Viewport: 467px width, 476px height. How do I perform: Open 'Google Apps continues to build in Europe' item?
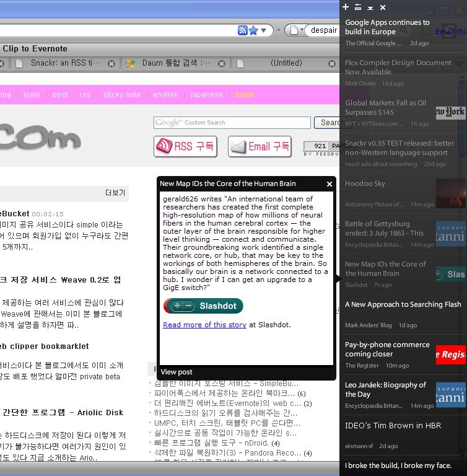click(x=387, y=27)
